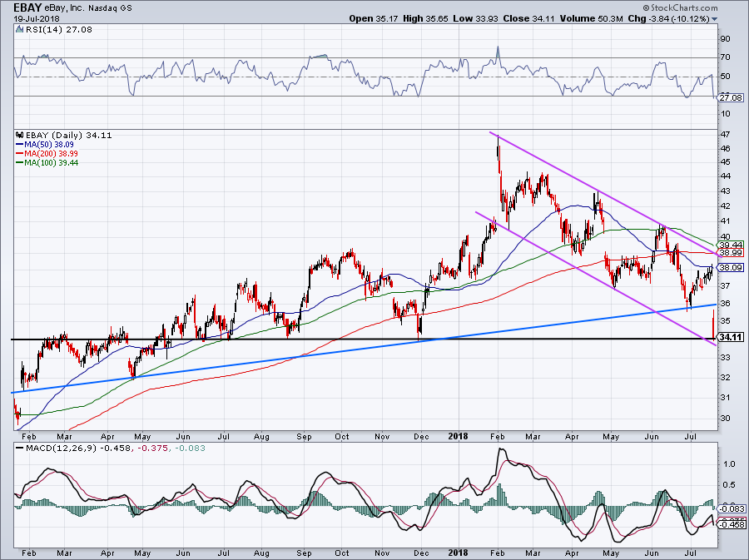The height and width of the screenshot is (560, 749).
Task: Click the RSI(14) 27.08 legend text
Action: [x=58, y=30]
